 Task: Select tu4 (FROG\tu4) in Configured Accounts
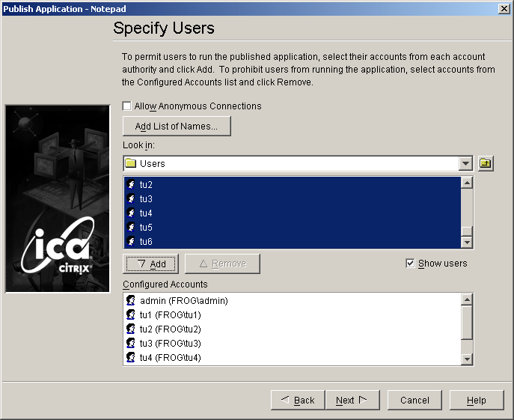(x=293, y=357)
